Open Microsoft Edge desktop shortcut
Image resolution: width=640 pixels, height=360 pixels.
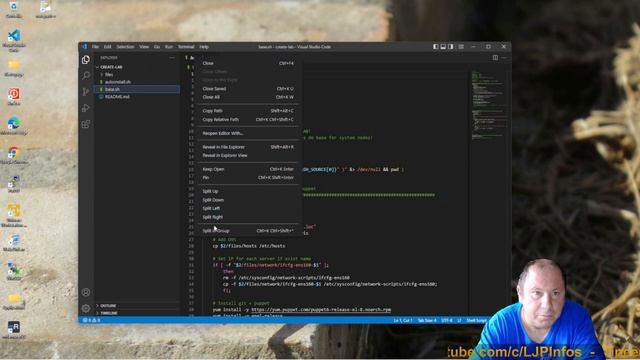(14, 126)
